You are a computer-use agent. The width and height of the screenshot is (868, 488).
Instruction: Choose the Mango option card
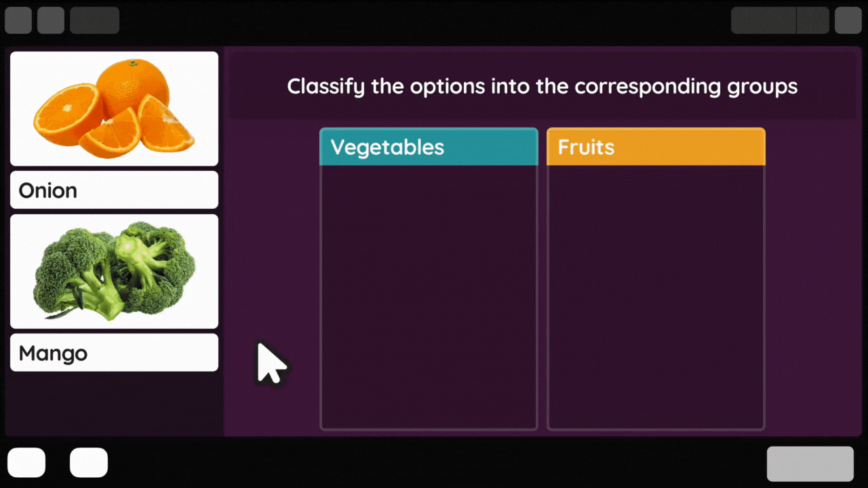114,352
